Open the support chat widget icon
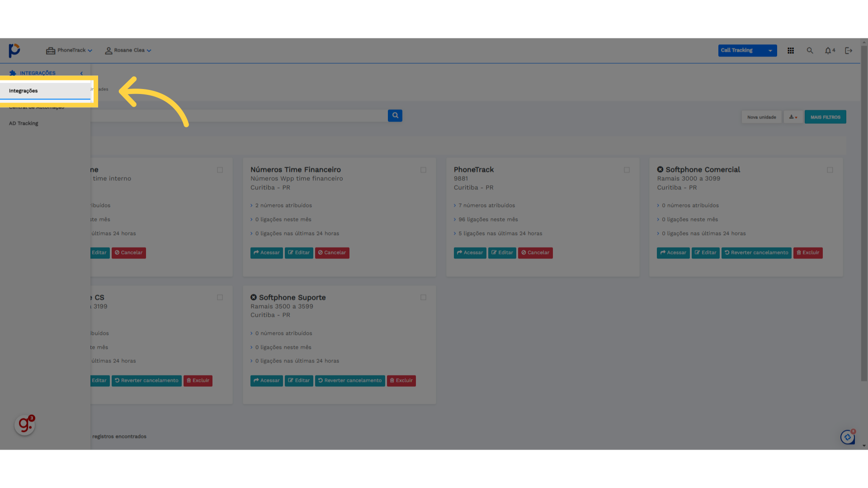Image resolution: width=868 pixels, height=488 pixels. point(848,437)
